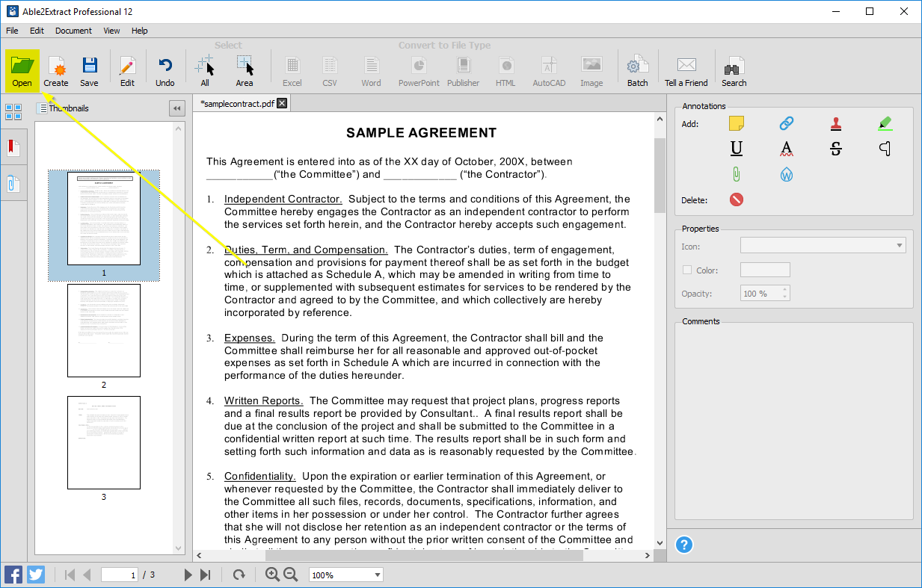Screen dimensions: 922x588
Task: Click the Delete annotation icon
Action: tap(737, 199)
